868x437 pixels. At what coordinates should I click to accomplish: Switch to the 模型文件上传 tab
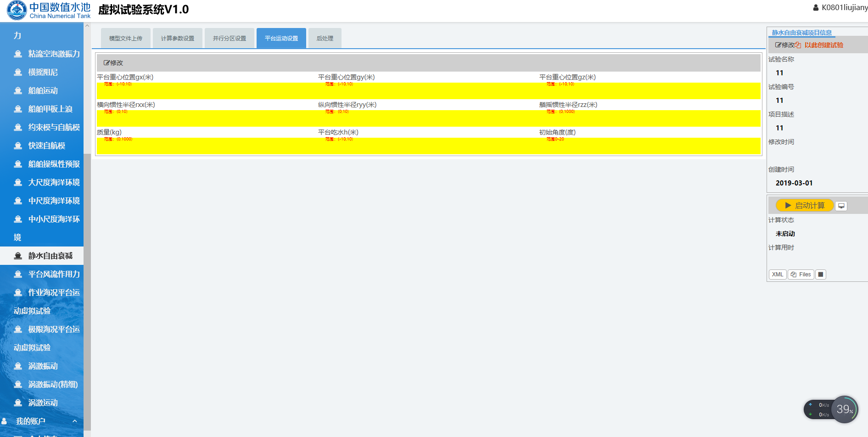point(126,38)
